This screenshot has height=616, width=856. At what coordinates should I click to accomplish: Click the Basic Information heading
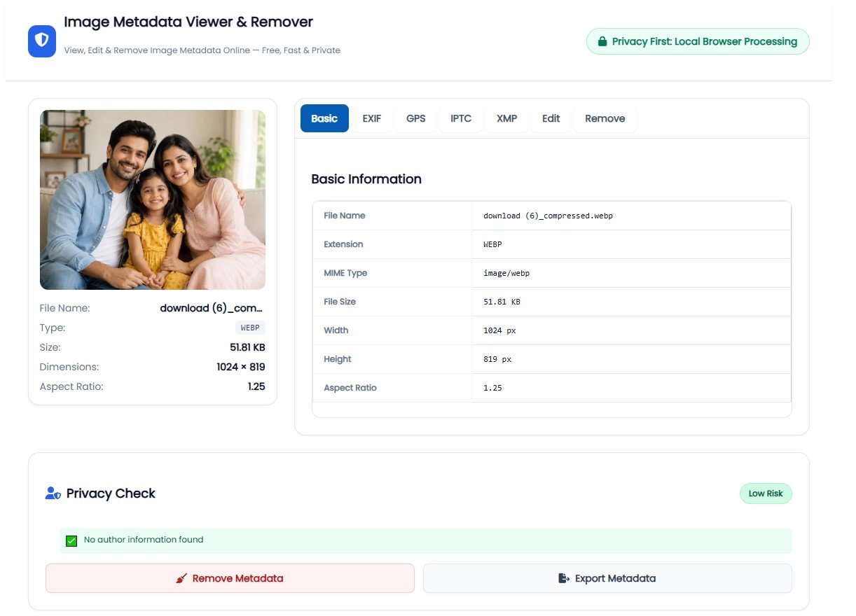[366, 179]
